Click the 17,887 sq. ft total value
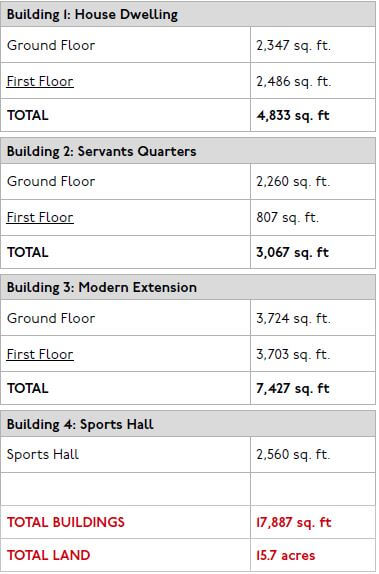Viewport: 379px width, 574px height. click(294, 522)
